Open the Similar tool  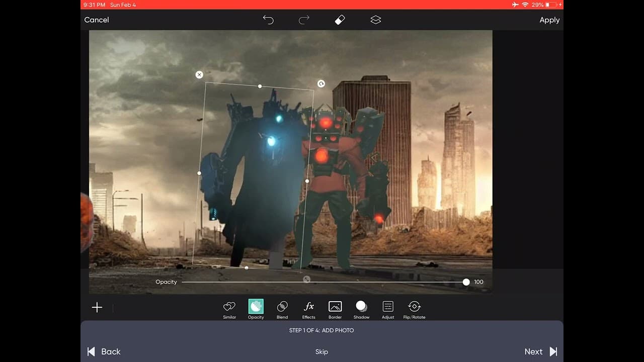(229, 310)
